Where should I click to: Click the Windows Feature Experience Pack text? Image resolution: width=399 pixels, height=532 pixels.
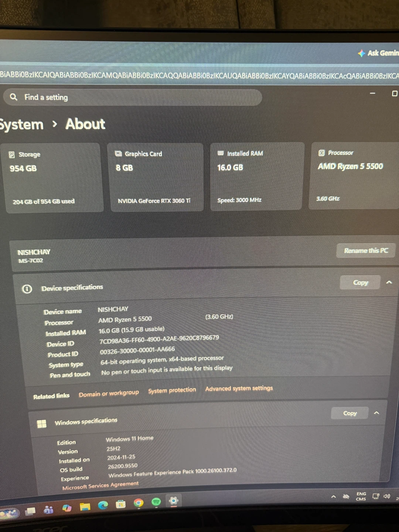(173, 473)
